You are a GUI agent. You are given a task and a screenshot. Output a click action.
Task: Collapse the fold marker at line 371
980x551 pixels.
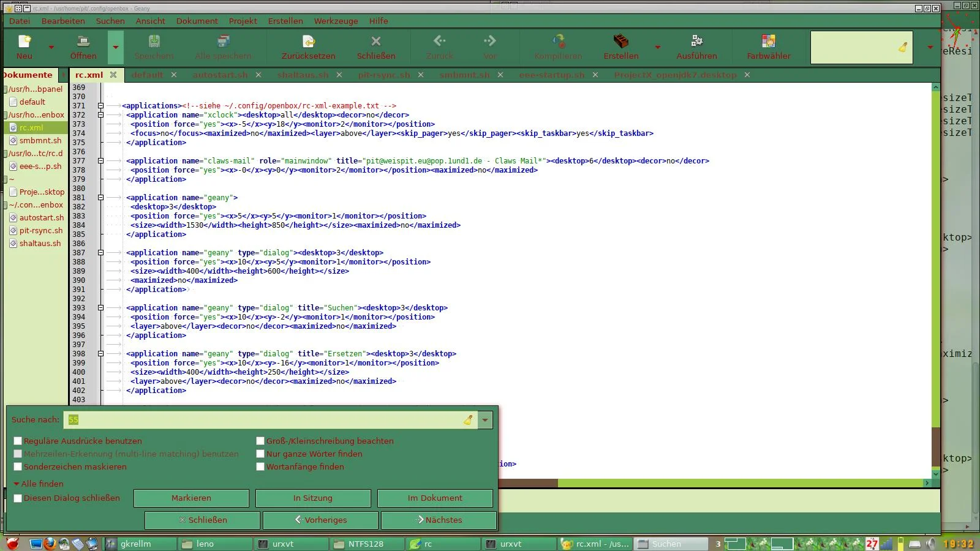tap(100, 106)
